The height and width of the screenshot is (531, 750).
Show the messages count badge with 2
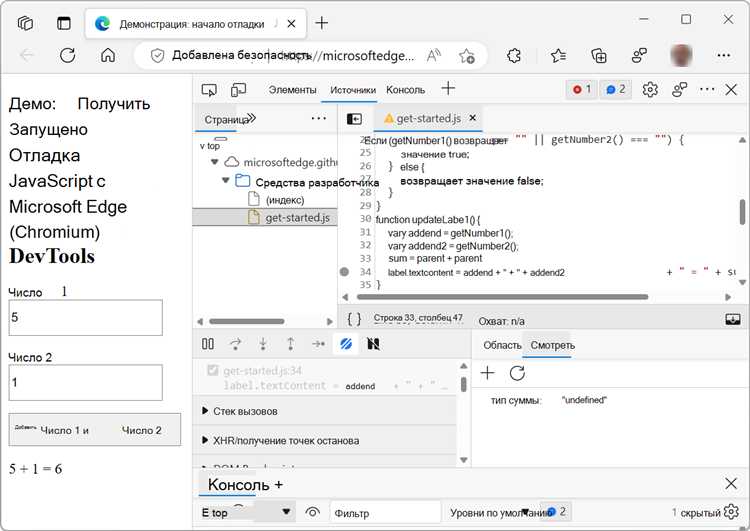click(616, 89)
